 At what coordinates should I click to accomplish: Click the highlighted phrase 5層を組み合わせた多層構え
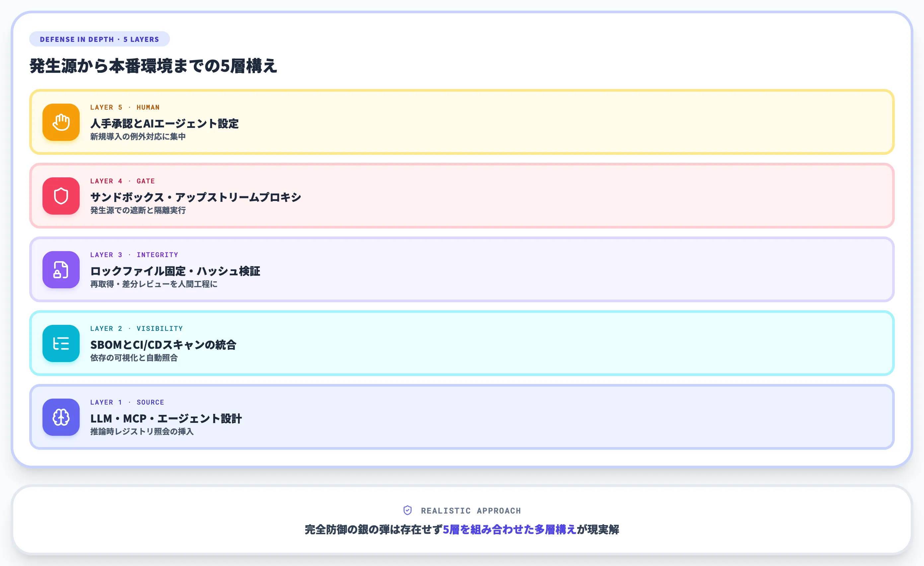coord(509,529)
